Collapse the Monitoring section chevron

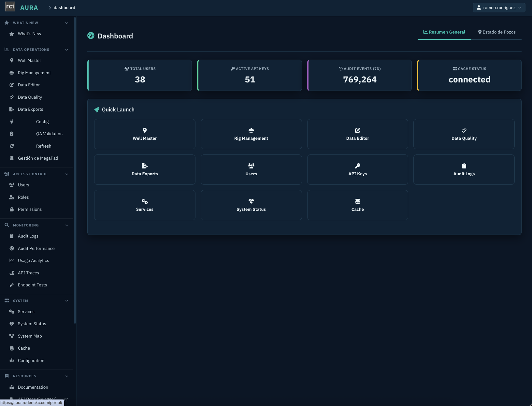pyautogui.click(x=67, y=225)
